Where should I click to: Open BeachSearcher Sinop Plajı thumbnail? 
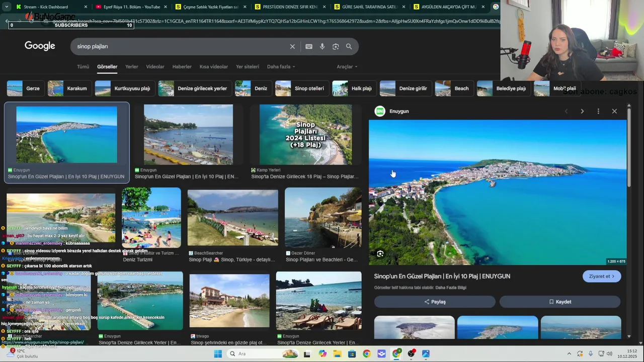tap(232, 218)
